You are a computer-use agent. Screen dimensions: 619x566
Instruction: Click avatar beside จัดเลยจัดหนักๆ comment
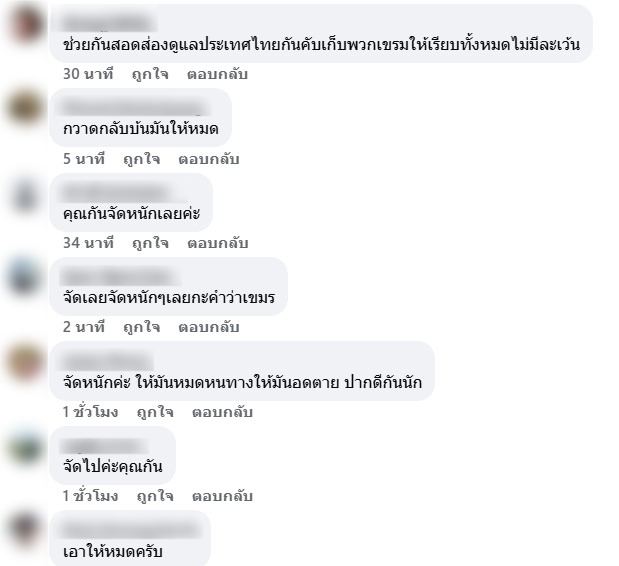click(25, 277)
